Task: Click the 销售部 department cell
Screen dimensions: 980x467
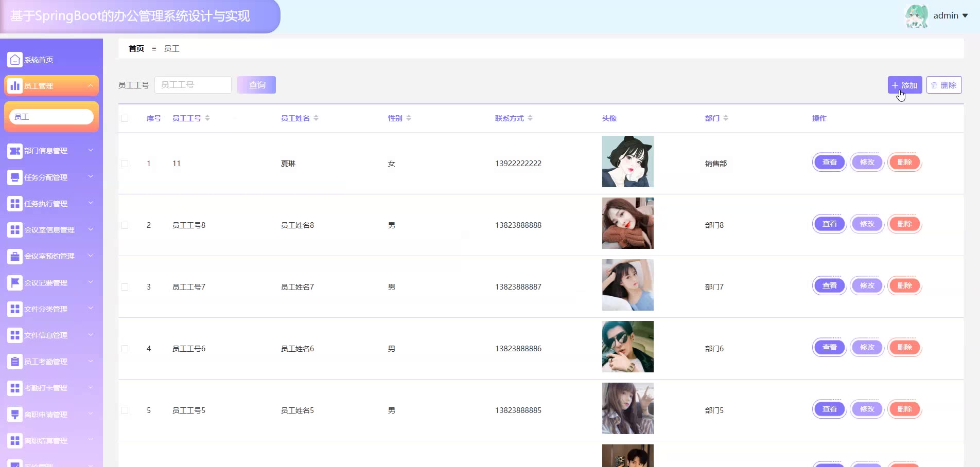Action: coord(716,164)
